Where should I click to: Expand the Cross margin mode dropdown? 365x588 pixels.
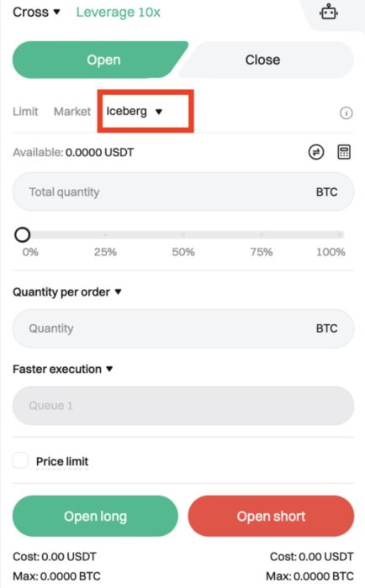tap(36, 12)
